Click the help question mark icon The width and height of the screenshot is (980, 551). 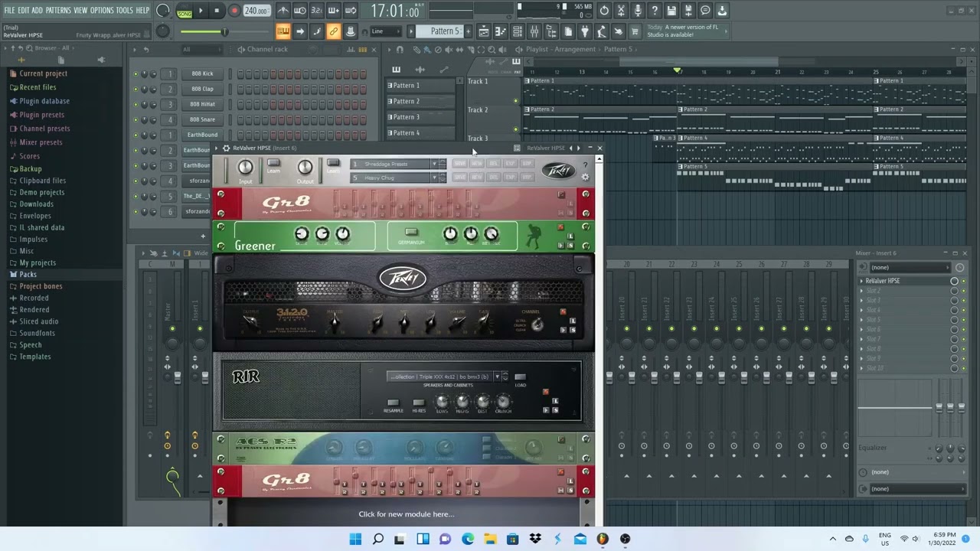(655, 11)
